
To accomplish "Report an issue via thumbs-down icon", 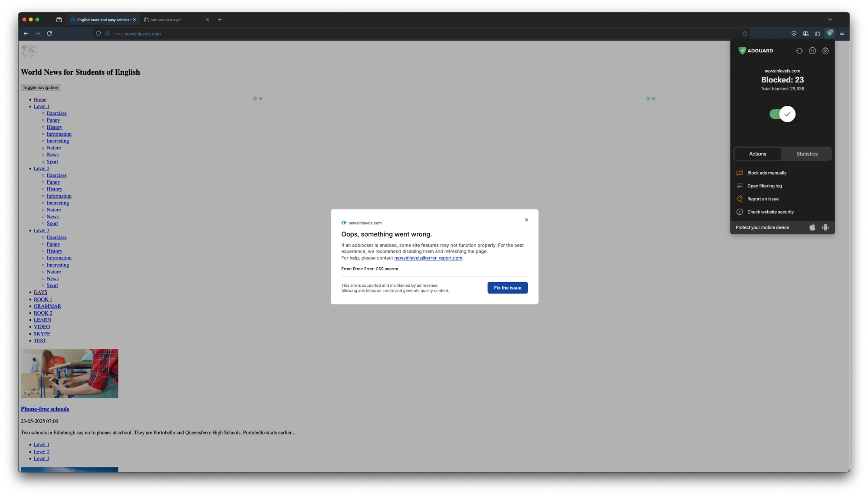I will 763,199.
